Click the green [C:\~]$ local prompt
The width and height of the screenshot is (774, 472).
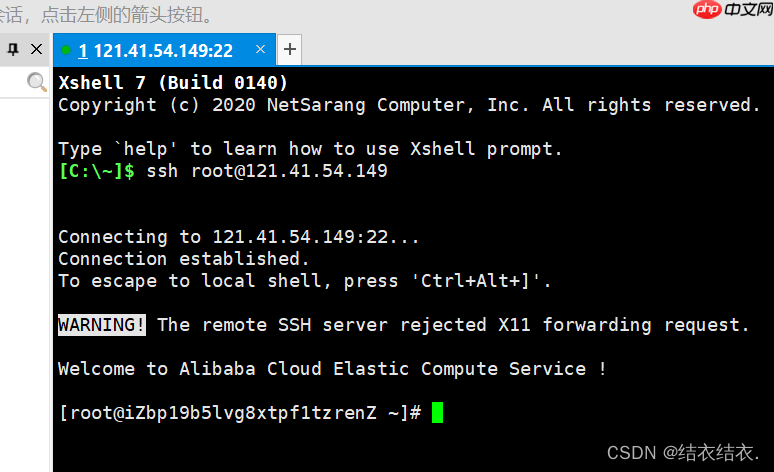coord(96,171)
